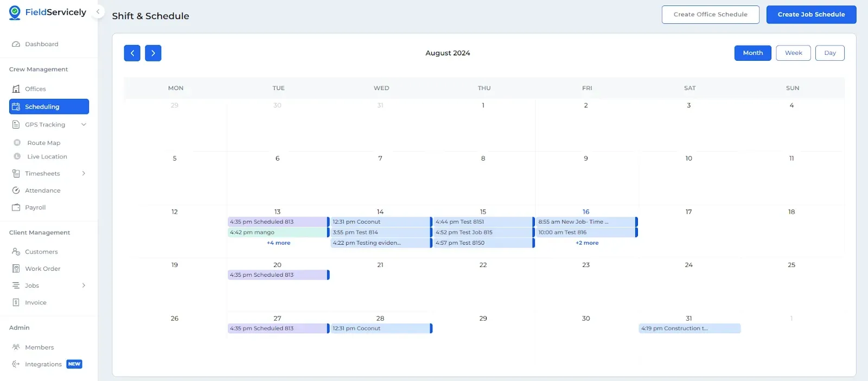Collapse the GPS Tracking submenu arrow
The width and height of the screenshot is (868, 381).
pyautogui.click(x=84, y=125)
